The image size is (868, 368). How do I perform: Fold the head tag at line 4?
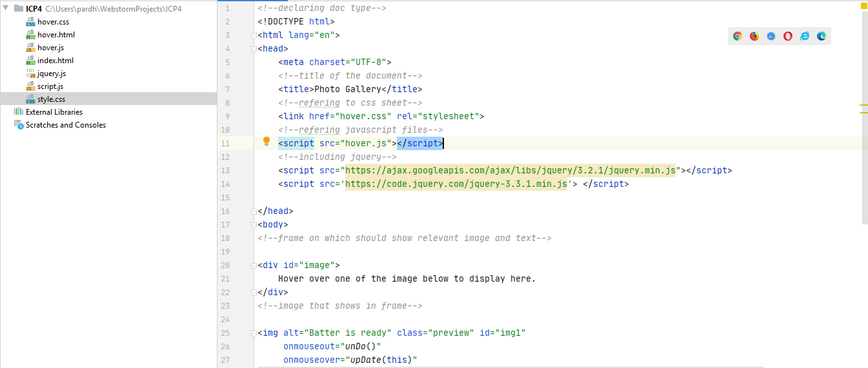254,48
